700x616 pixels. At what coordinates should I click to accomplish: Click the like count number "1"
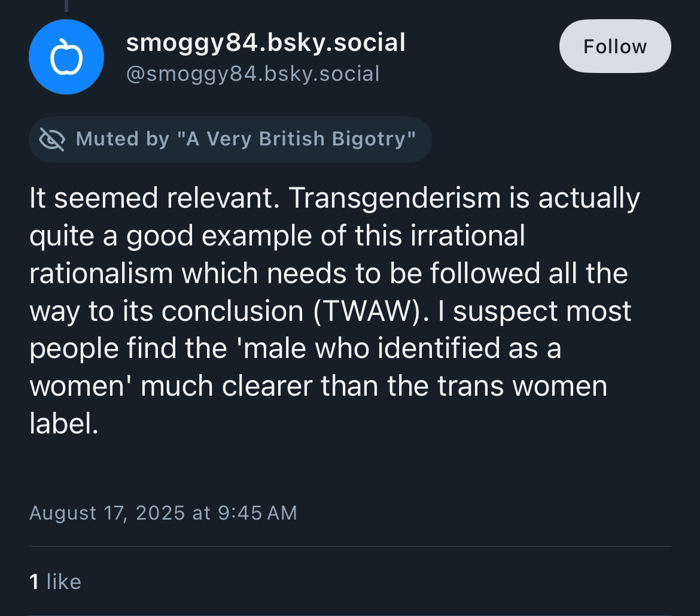click(34, 581)
